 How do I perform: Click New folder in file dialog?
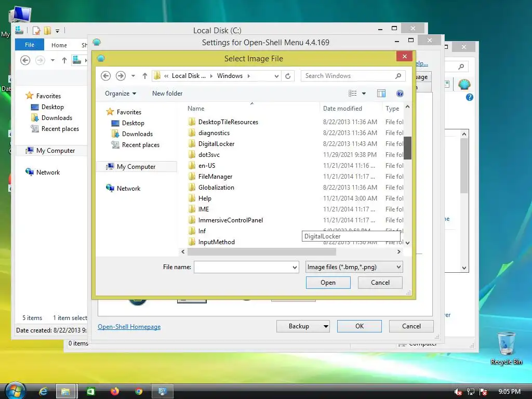[x=167, y=94]
